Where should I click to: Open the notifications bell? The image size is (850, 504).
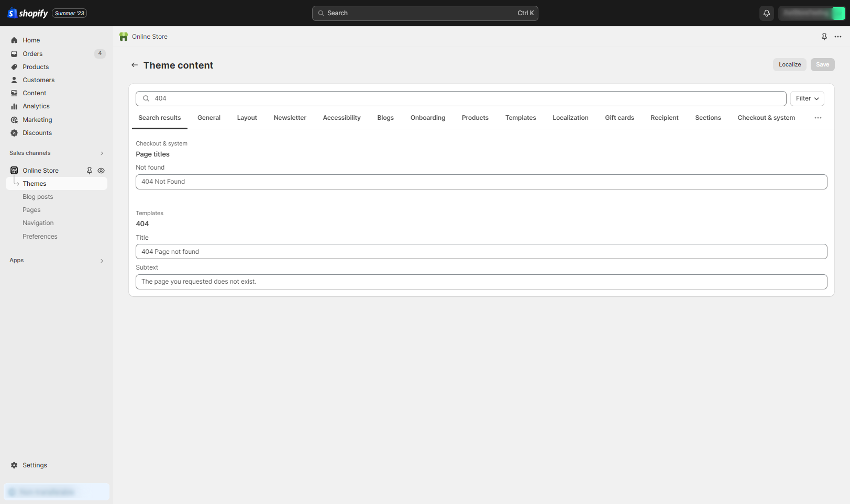pos(767,13)
